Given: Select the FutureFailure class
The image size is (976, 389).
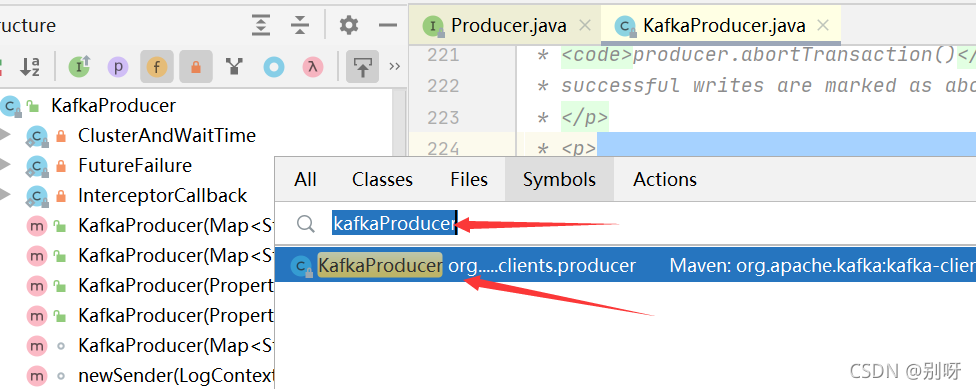Looking at the screenshot, I should click(135, 165).
